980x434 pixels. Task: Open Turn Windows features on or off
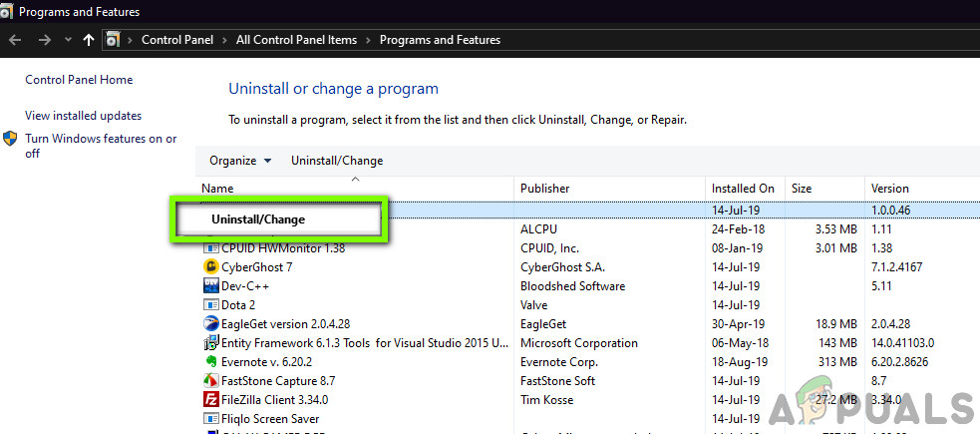click(x=101, y=146)
